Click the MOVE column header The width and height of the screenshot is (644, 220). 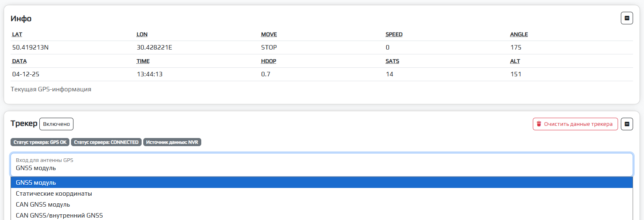tap(269, 35)
